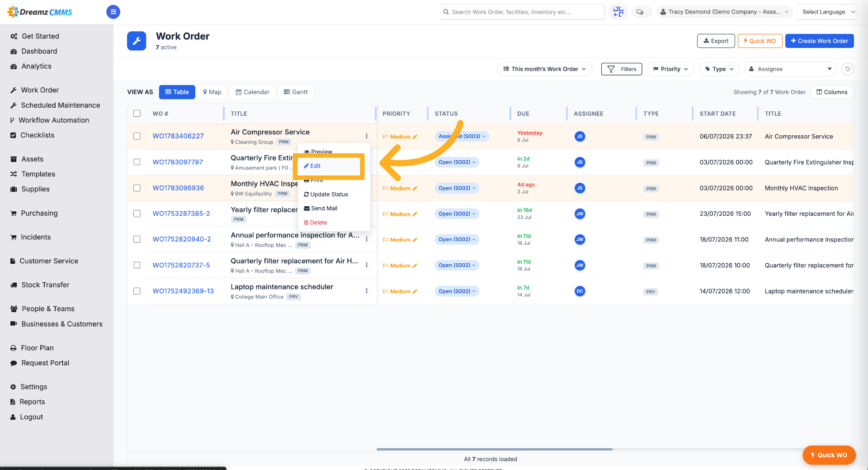
Task: Click DC assignee avatar on Laptop row
Action: pyautogui.click(x=580, y=291)
